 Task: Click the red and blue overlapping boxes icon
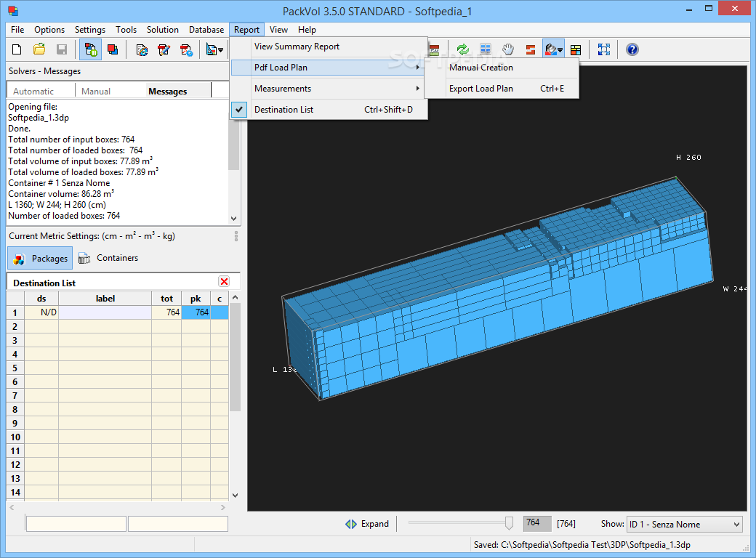(113, 49)
